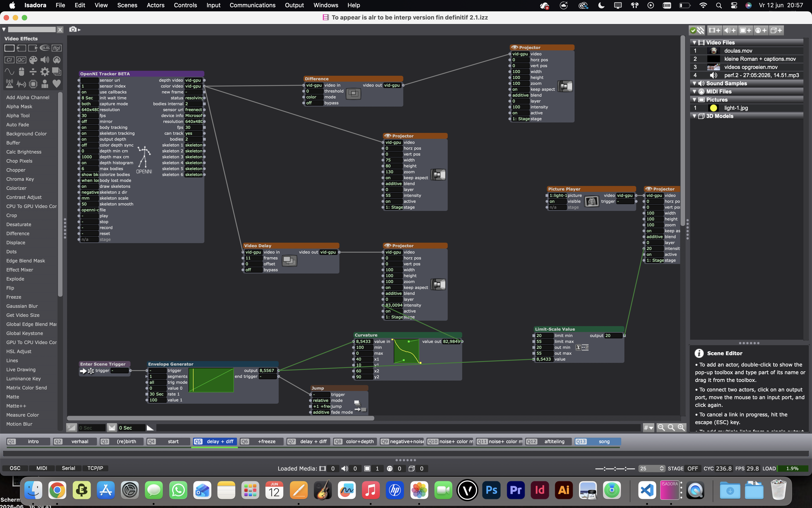
Task: Open Visual Studio Code from the Dock
Action: 647,490
